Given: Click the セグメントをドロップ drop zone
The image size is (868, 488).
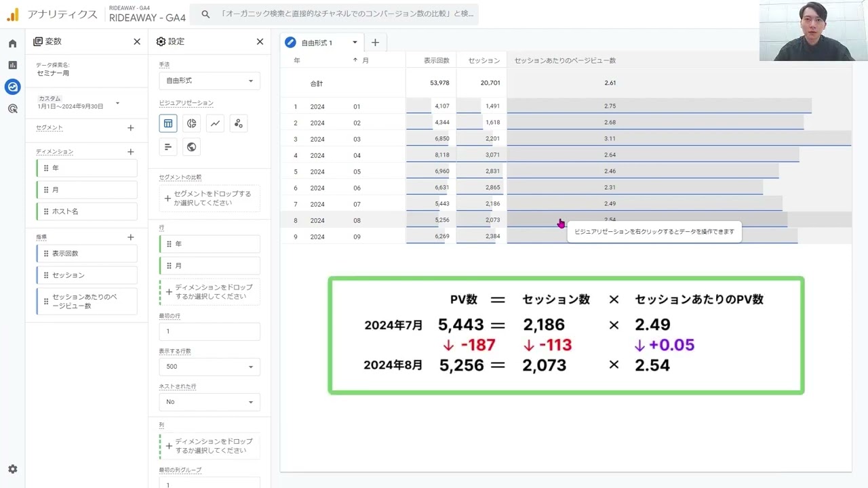Looking at the screenshot, I should pyautogui.click(x=210, y=199).
